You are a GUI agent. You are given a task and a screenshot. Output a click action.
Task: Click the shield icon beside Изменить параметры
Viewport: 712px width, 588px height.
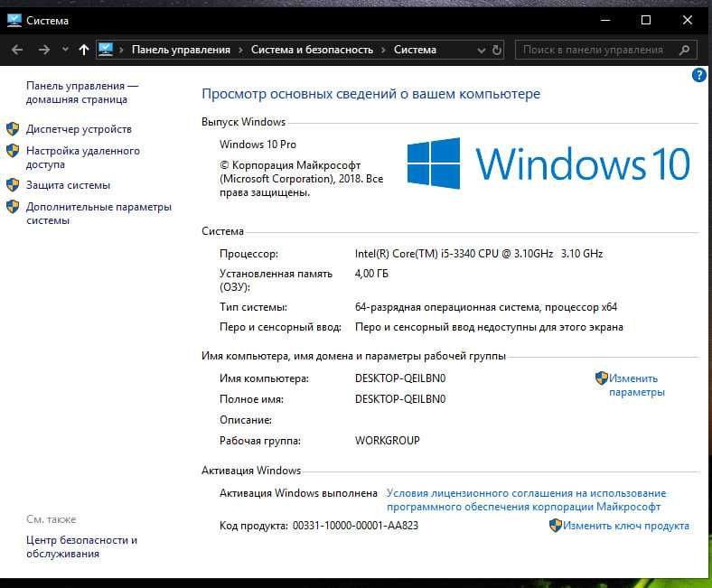(601, 378)
